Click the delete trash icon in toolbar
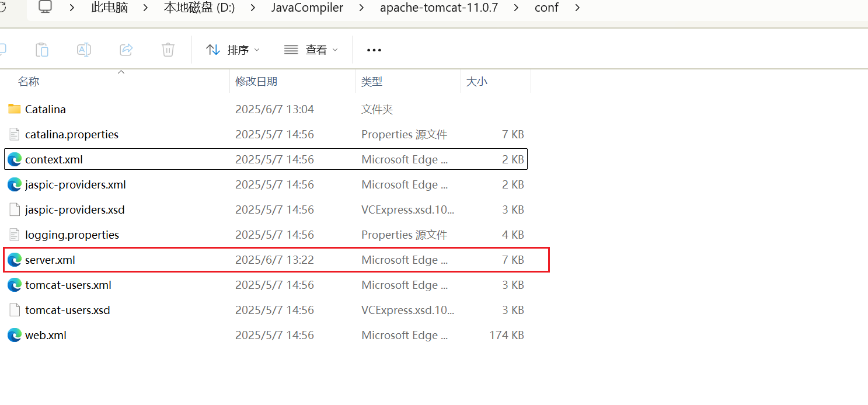868x405 pixels. 168,50
